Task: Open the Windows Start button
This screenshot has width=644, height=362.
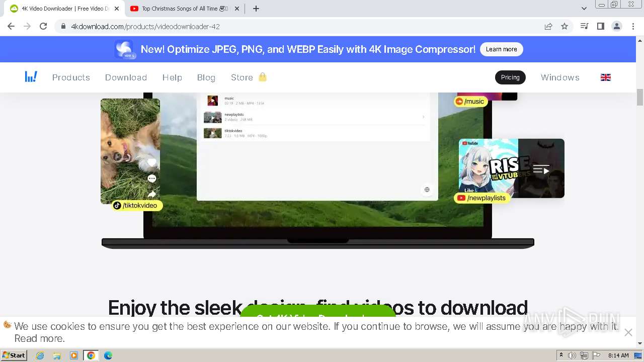Action: click(x=14, y=355)
